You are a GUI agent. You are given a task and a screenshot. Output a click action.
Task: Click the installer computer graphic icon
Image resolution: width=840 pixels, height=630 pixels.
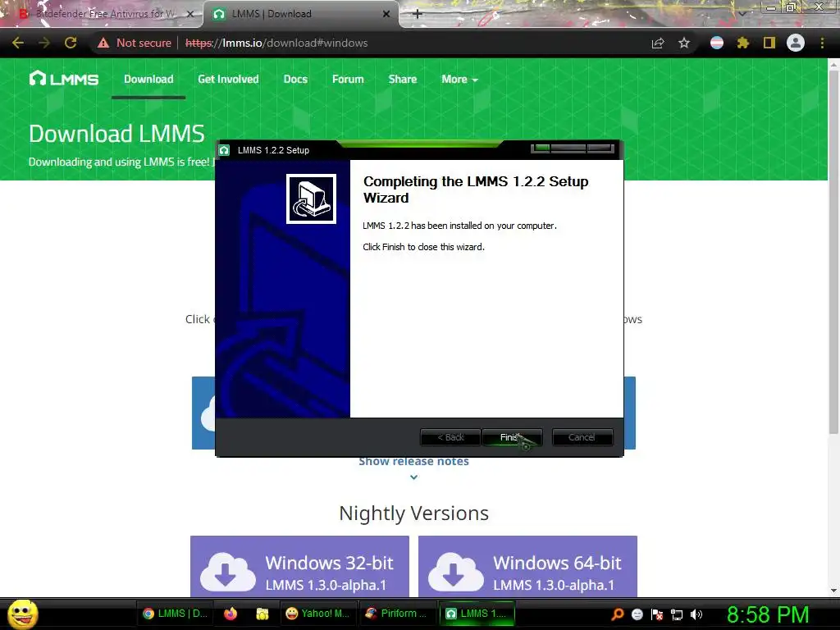pyautogui.click(x=311, y=199)
